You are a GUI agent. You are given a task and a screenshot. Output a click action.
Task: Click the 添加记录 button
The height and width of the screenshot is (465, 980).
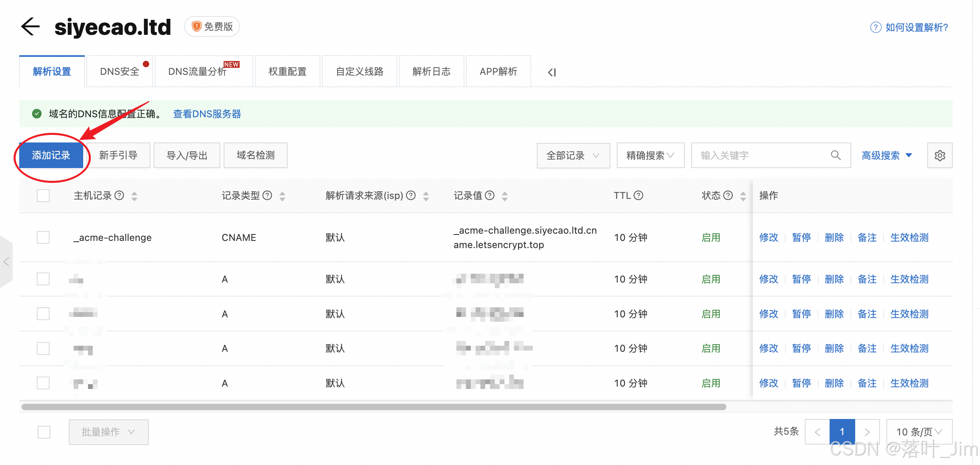point(51,155)
